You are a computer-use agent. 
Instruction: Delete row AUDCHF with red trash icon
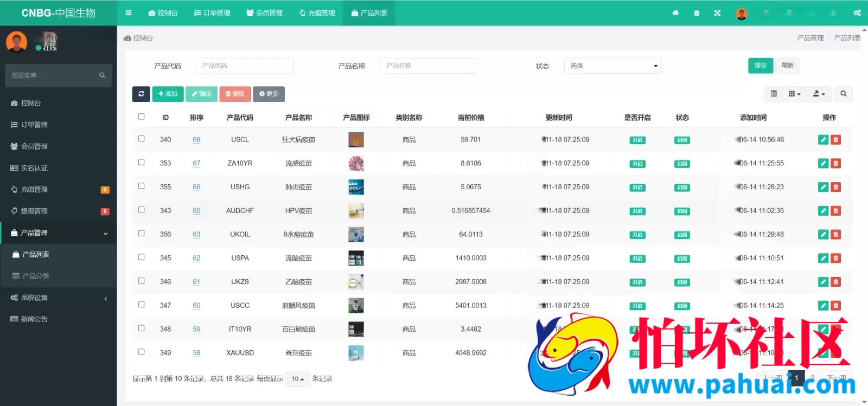pos(836,211)
